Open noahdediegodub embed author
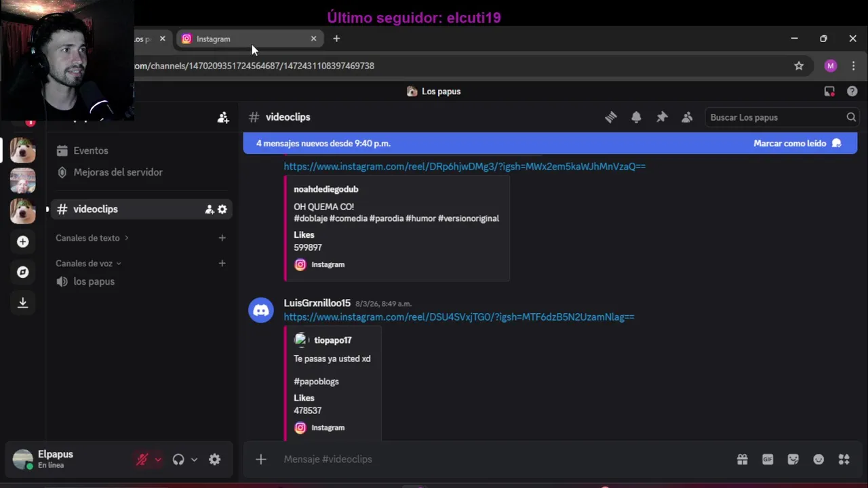868x488 pixels. (x=325, y=189)
